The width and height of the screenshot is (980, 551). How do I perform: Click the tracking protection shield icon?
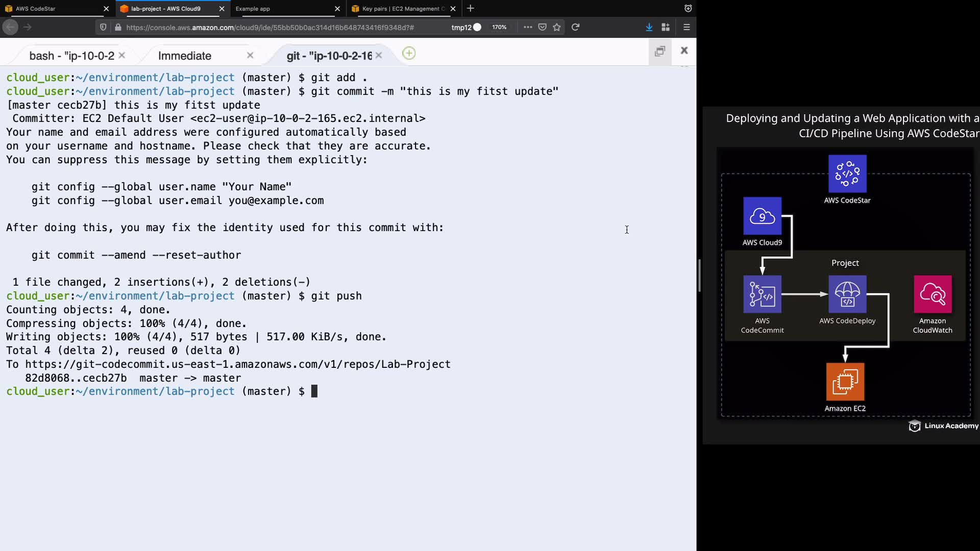(x=103, y=27)
